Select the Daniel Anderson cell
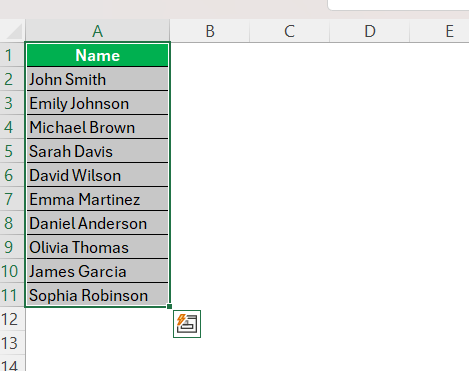The width and height of the screenshot is (469, 371). 98,223
